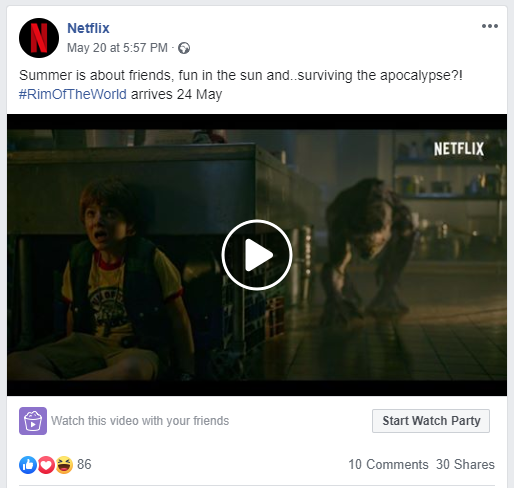Open the Netflix profile picture
This screenshot has width=514, height=488.
(x=39, y=38)
